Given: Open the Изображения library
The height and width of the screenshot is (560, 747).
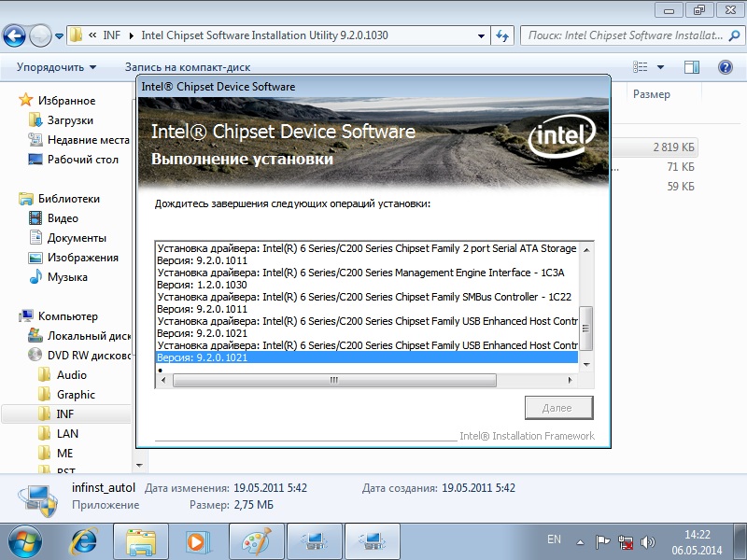Looking at the screenshot, I should tap(83, 258).
